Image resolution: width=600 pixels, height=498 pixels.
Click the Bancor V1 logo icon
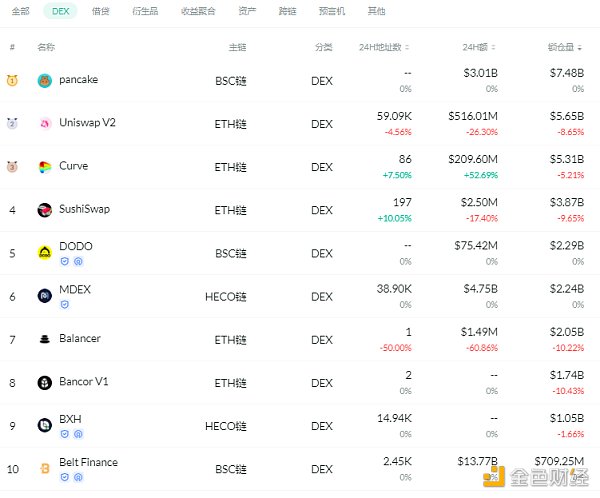click(44, 382)
